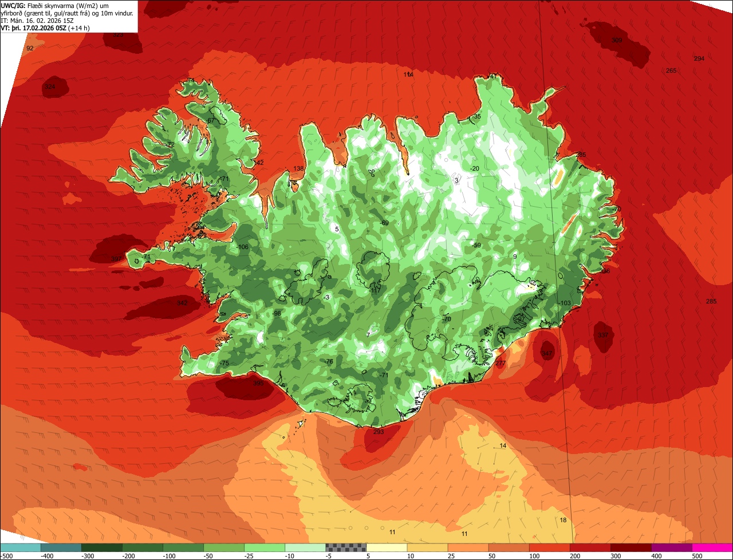Click the map value '293'
The height and width of the screenshot is (560, 733).
[379, 432]
